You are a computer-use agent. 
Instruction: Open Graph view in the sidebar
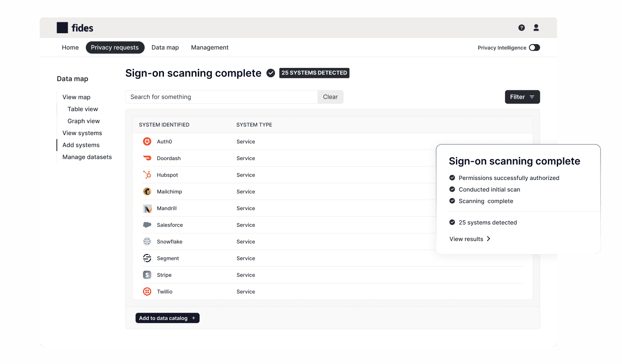pyautogui.click(x=83, y=121)
